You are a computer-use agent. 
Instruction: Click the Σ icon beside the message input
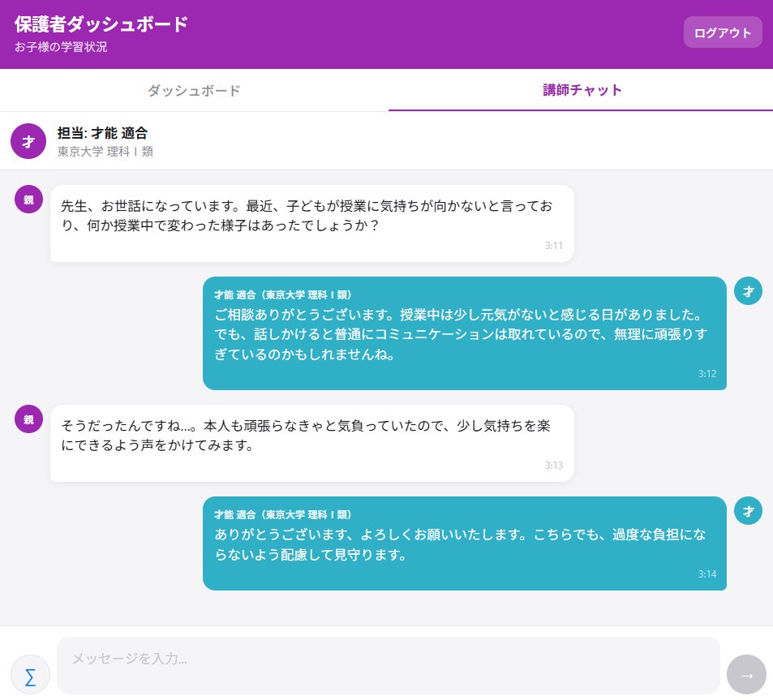coord(30,674)
